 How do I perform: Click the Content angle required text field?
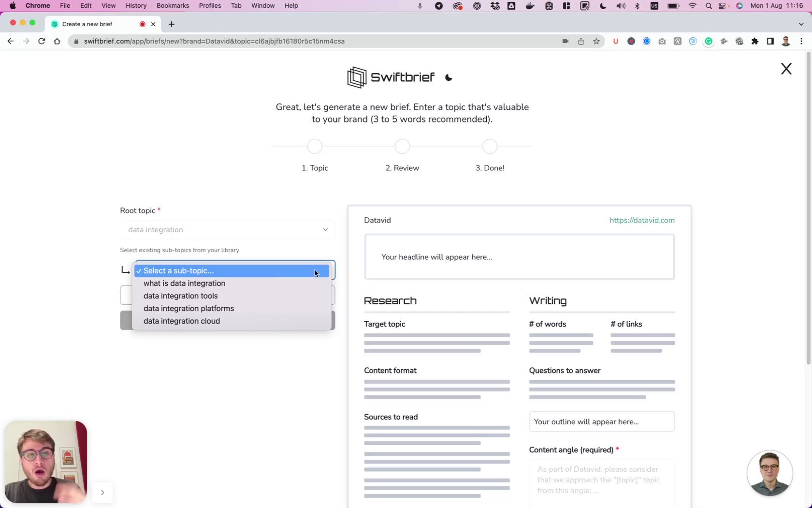click(601, 484)
